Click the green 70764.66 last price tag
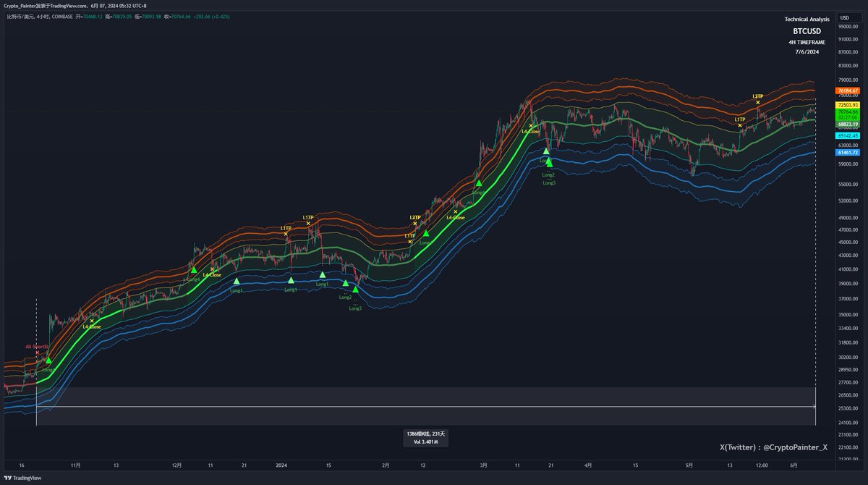The width and height of the screenshot is (868, 485). (848, 112)
